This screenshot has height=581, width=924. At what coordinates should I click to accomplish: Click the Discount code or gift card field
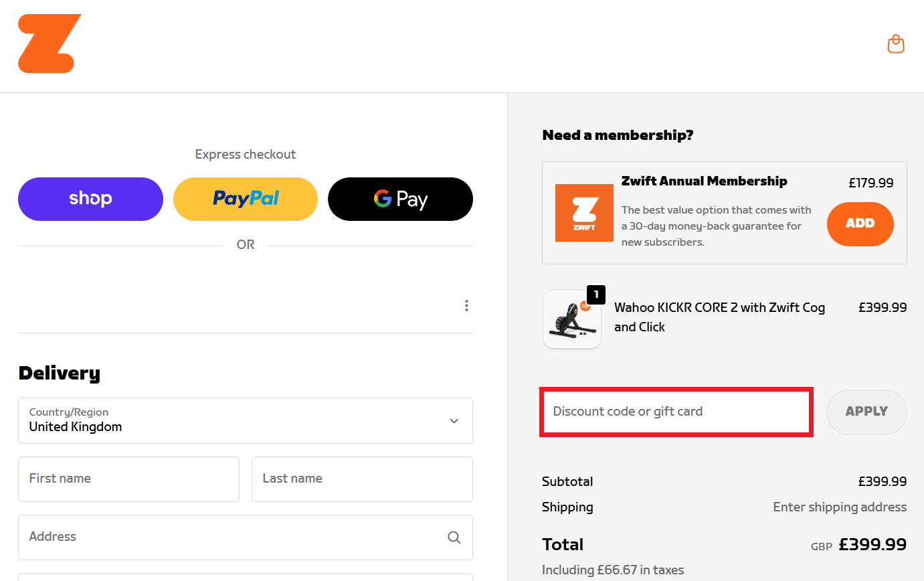click(x=676, y=412)
